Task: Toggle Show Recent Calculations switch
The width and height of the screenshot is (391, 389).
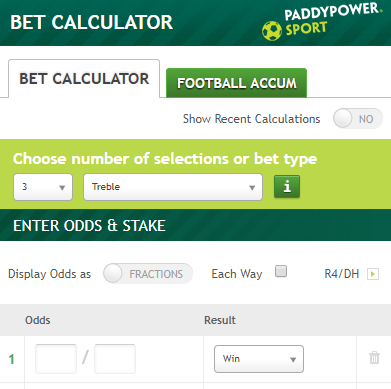Action: point(358,119)
